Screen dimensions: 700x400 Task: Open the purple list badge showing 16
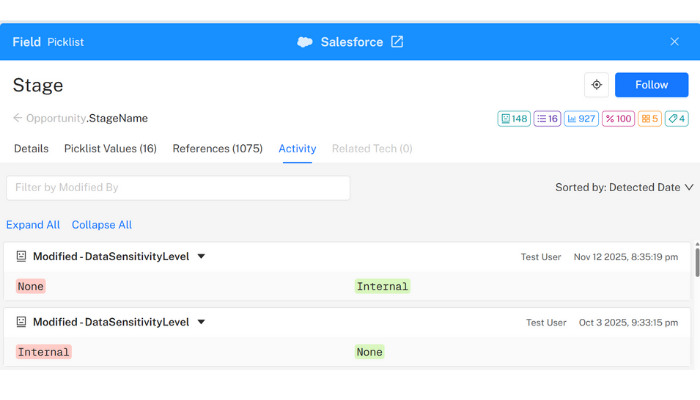coord(547,118)
